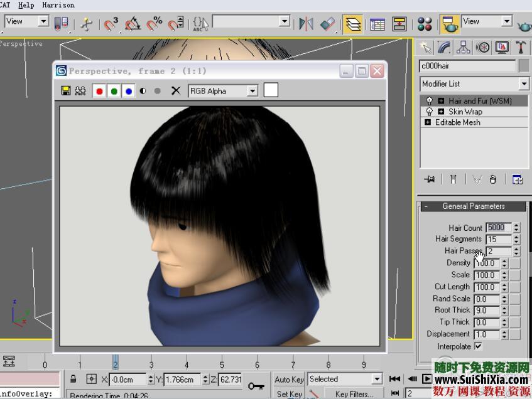The width and height of the screenshot is (532, 399).
Task: Open the Hierarchy panel
Action: [464, 47]
